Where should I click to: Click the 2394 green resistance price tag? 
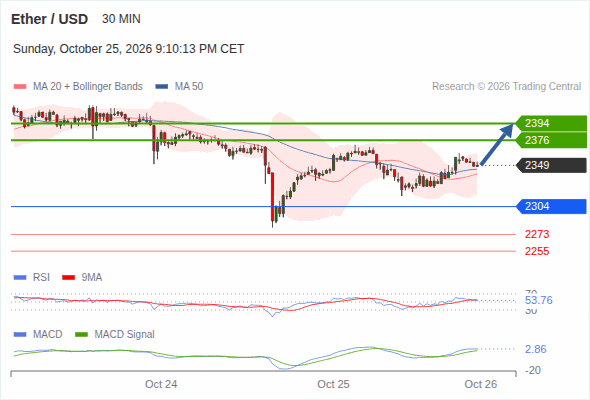[x=551, y=123]
